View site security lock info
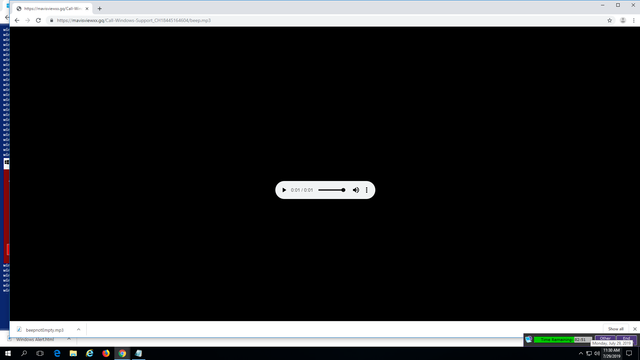The height and width of the screenshot is (360, 640). point(51,20)
